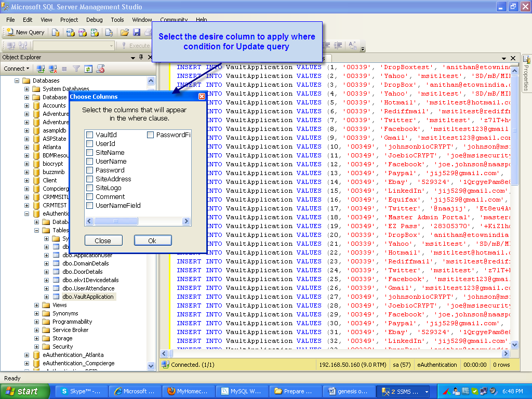
Task: Click the Refresh icon in Object Explorer
Action: coord(88,69)
